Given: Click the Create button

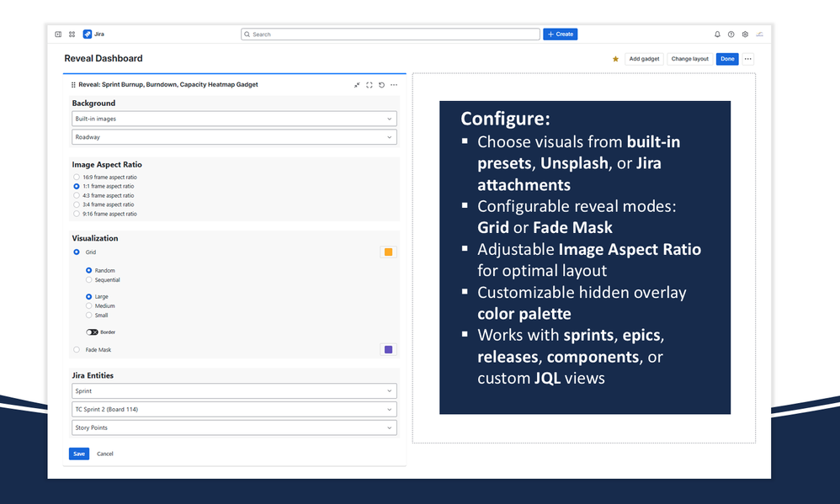Looking at the screenshot, I should 561,34.
